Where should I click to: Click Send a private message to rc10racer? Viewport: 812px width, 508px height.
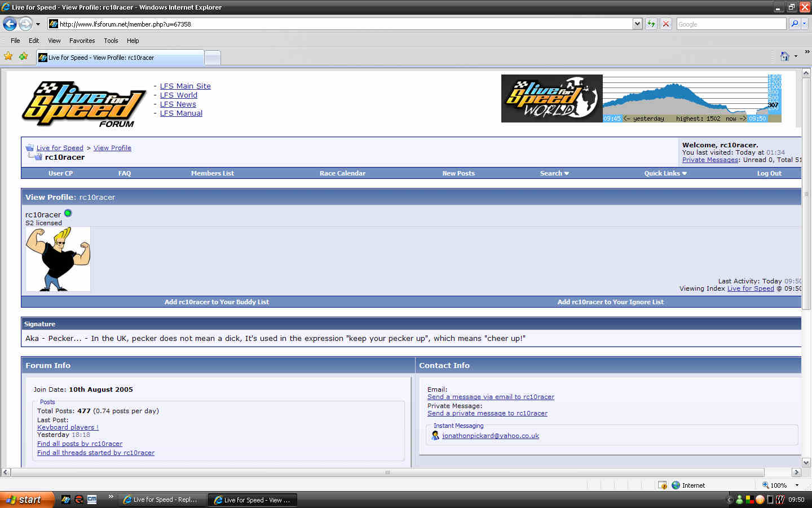click(x=487, y=413)
